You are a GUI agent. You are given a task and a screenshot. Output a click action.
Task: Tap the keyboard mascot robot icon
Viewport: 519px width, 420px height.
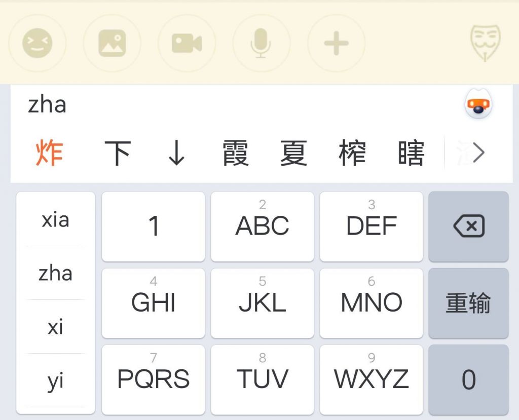(478, 106)
